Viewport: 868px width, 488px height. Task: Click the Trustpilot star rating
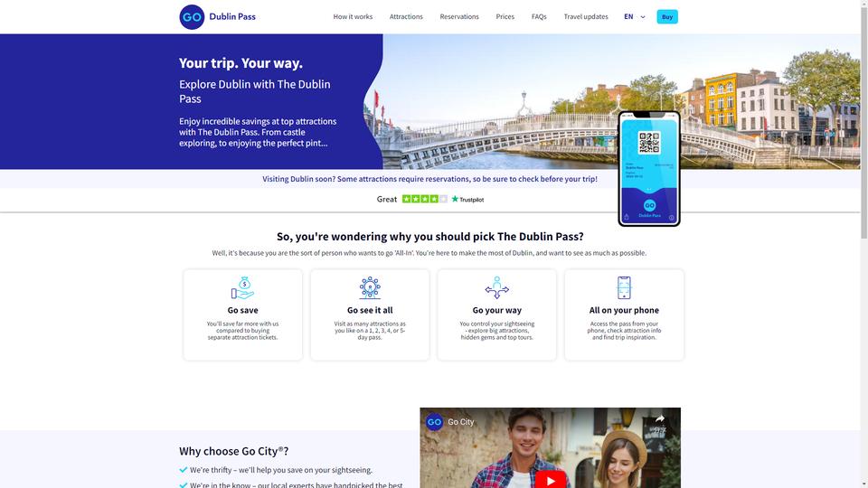(x=425, y=199)
